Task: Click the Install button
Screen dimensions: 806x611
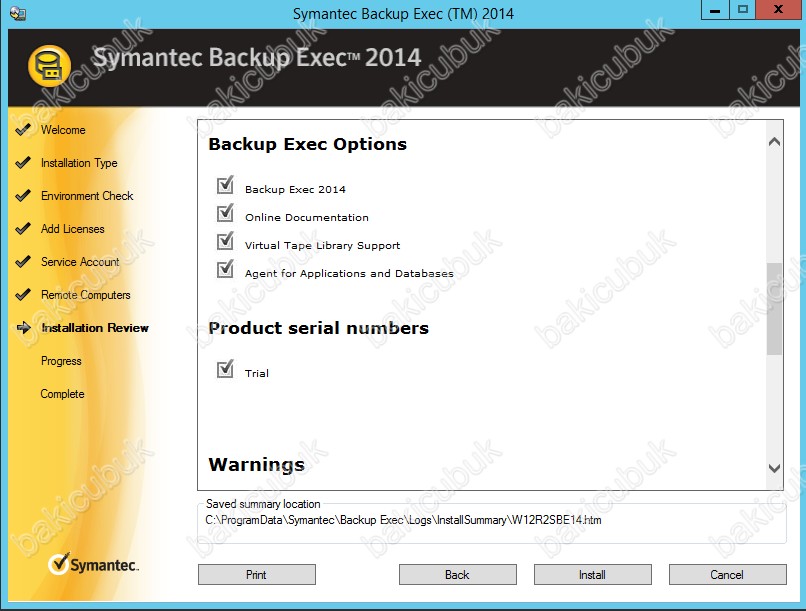Action: click(592, 575)
